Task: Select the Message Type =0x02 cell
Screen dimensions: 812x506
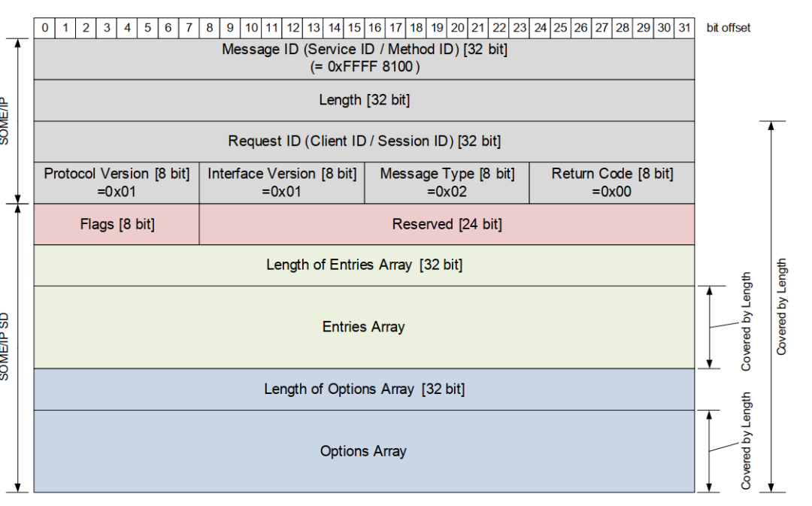Action: pos(447,183)
